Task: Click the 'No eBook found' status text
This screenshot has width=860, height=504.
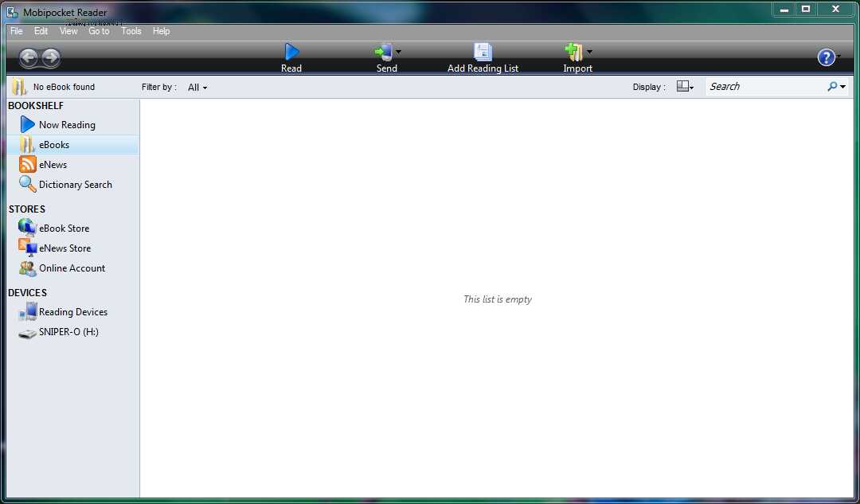Action: (x=64, y=88)
